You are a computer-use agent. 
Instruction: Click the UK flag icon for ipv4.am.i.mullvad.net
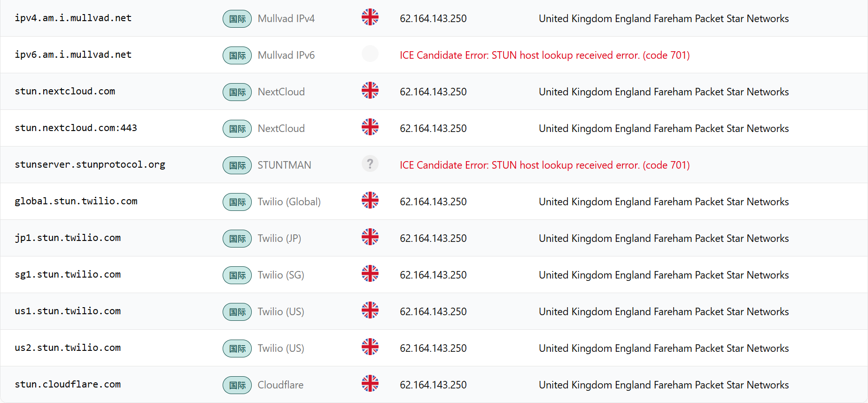coord(370,17)
